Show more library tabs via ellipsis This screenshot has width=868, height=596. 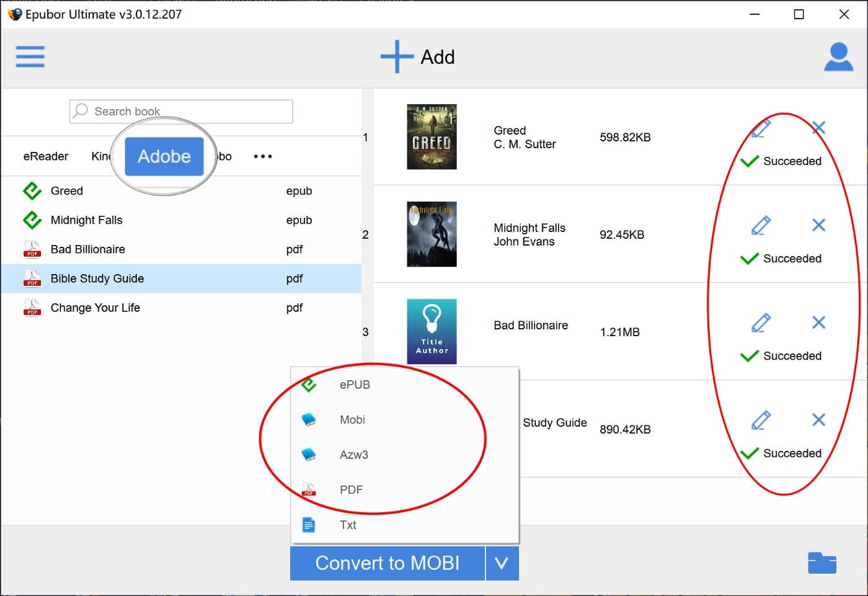(x=263, y=156)
